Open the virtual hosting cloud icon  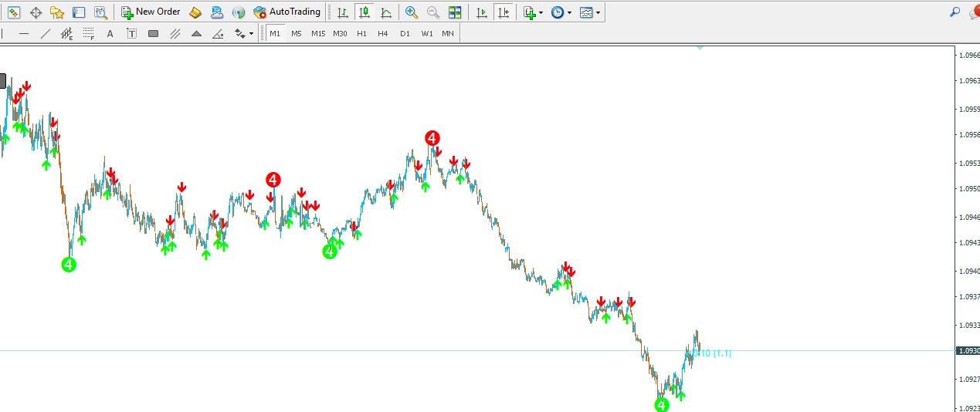click(217, 12)
